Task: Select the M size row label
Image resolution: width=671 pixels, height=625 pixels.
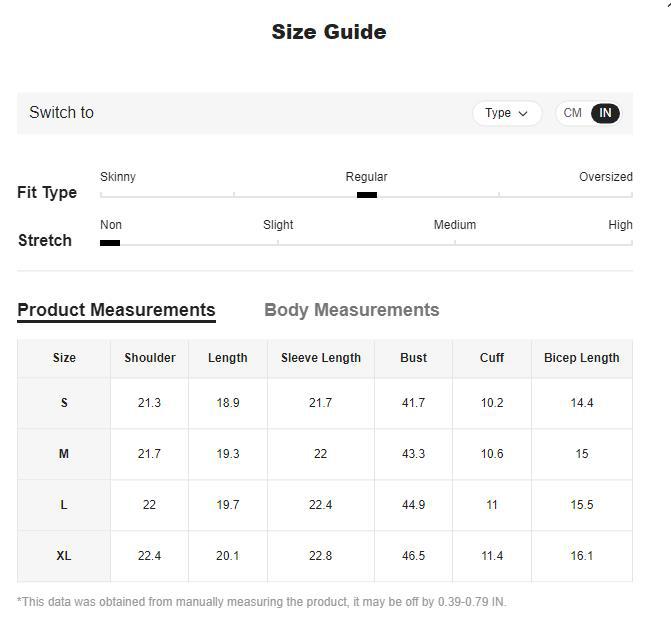Action: (x=64, y=454)
